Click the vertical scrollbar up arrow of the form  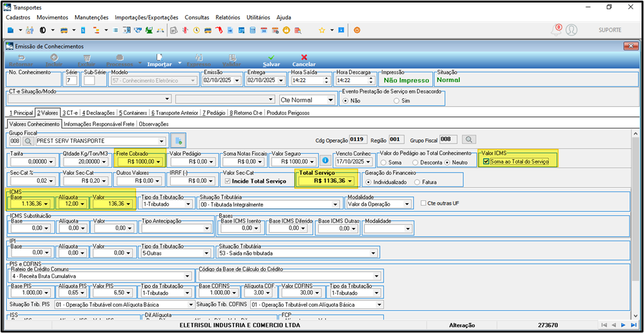(x=636, y=133)
